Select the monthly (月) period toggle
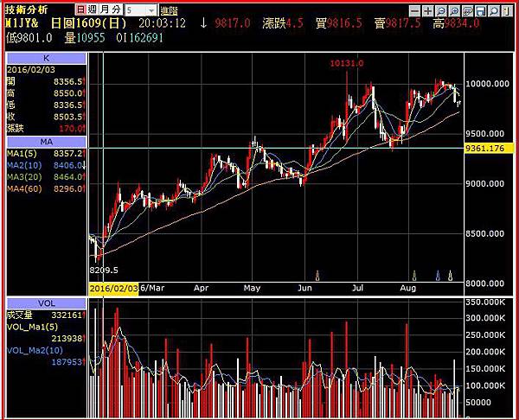 105,10
